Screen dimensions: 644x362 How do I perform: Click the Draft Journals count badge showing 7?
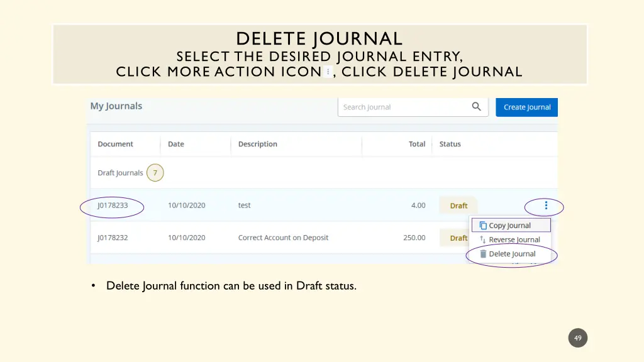[155, 172]
